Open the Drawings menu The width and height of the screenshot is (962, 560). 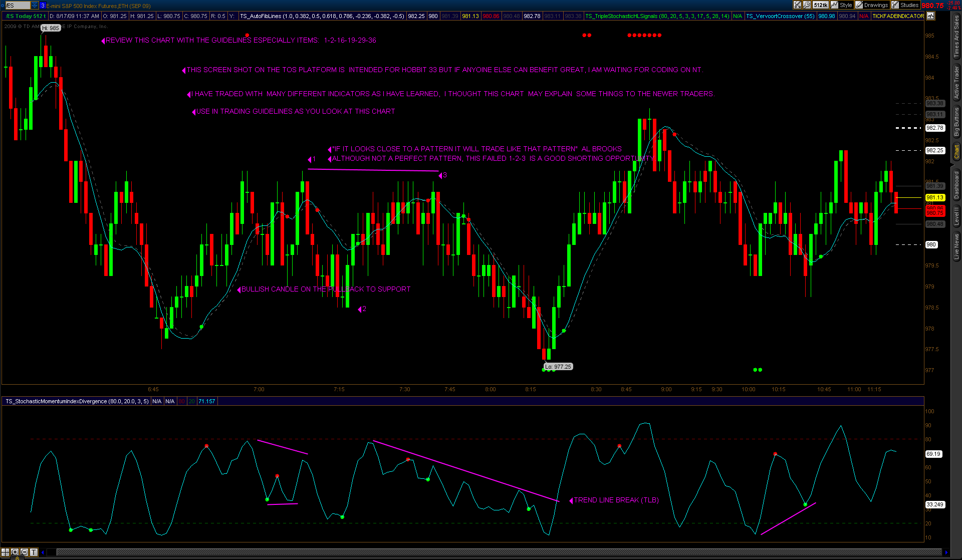(x=871, y=5)
